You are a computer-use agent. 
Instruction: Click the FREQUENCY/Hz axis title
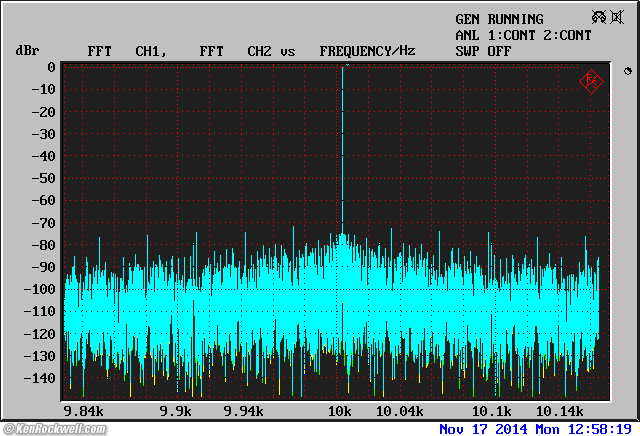(367, 50)
